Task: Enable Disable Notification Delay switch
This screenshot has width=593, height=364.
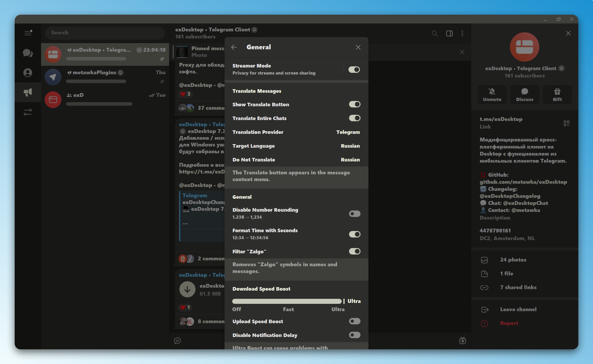Action: coord(355,335)
